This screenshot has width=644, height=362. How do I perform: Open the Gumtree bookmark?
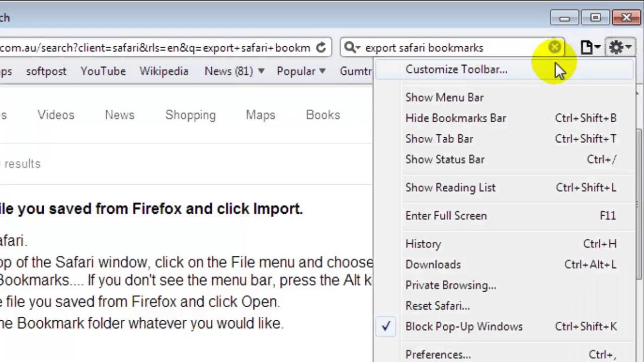click(356, 71)
